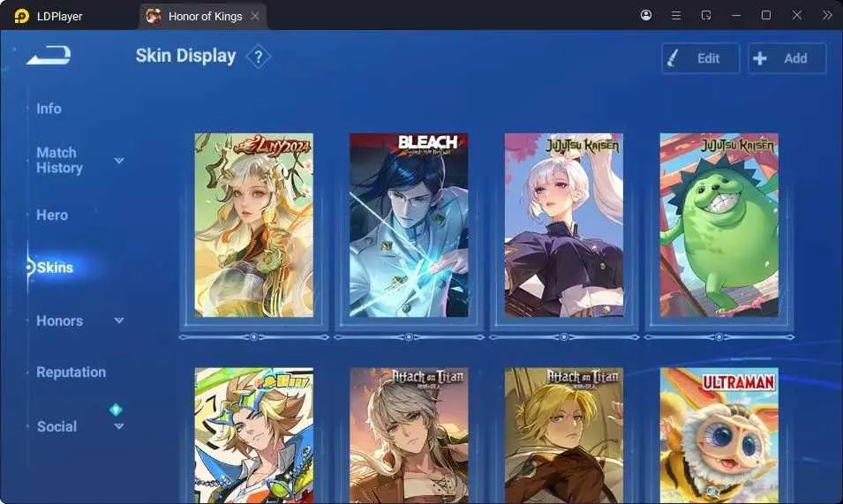
Task: Open the Info section
Action: point(49,109)
